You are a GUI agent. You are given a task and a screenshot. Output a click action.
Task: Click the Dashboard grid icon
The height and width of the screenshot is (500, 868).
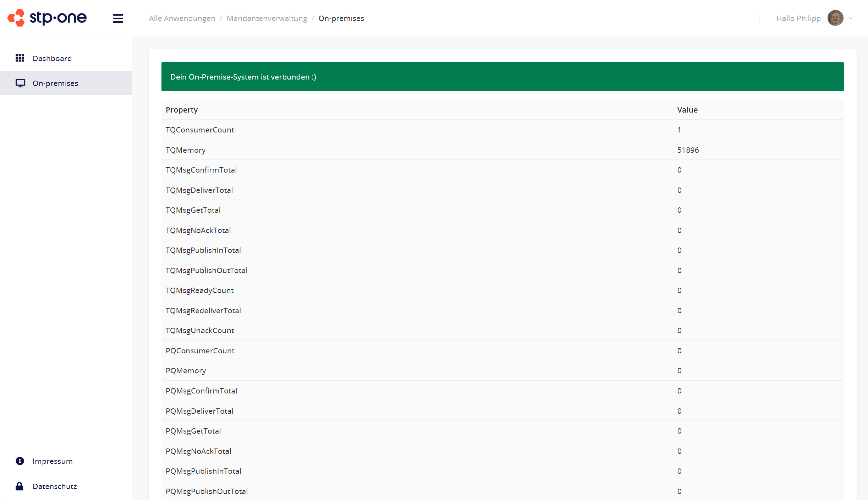(x=20, y=58)
